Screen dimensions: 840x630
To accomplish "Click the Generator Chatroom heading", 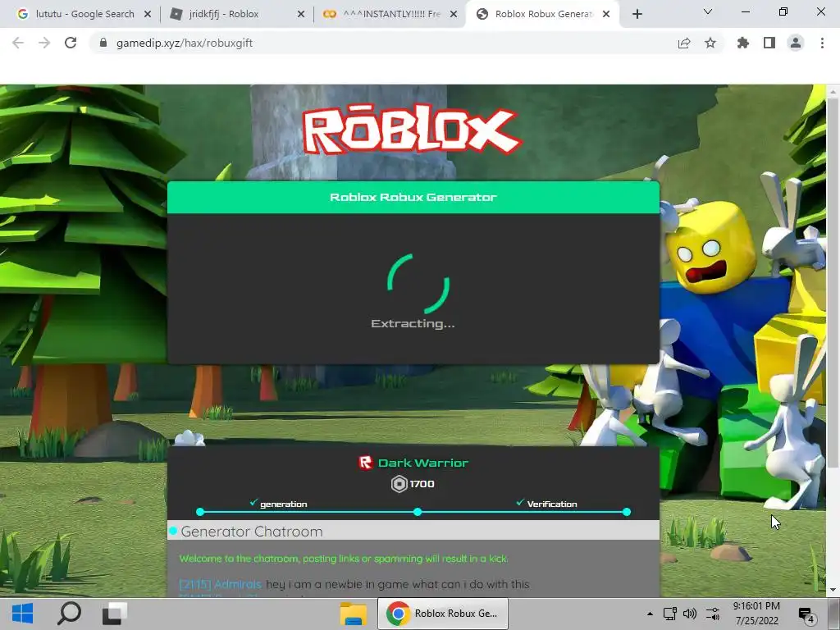I will click(x=252, y=532).
